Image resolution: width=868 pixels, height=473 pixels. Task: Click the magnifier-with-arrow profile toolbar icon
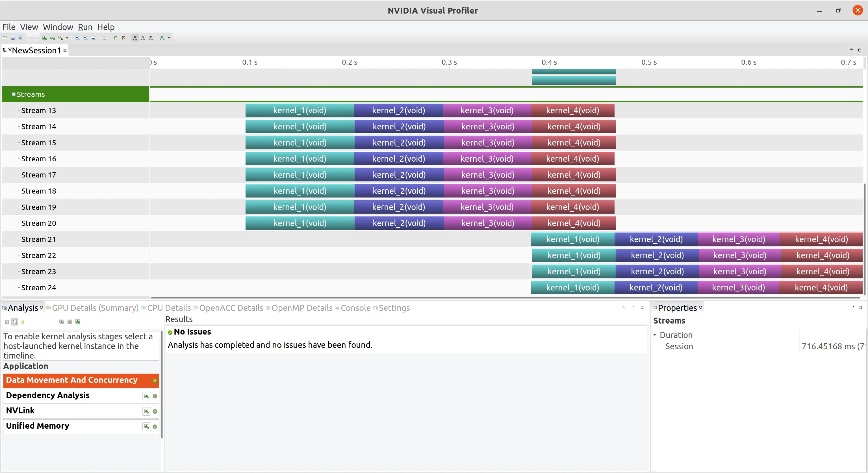tap(61, 38)
